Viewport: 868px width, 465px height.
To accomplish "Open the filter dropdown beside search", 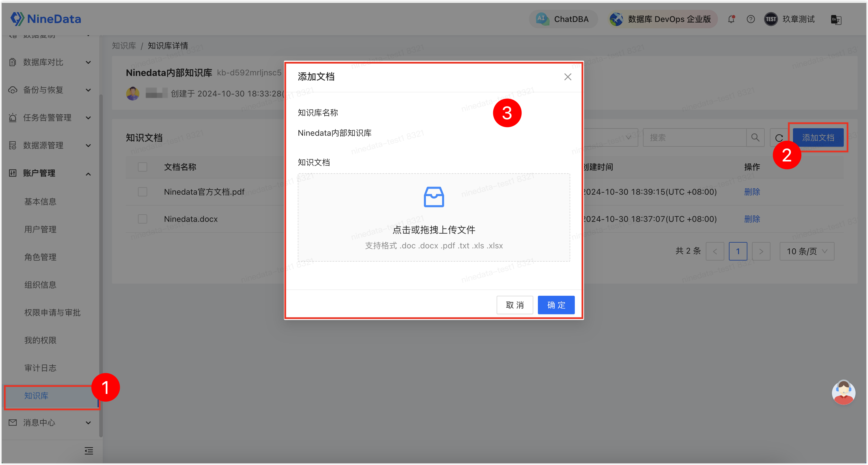I will [611, 137].
